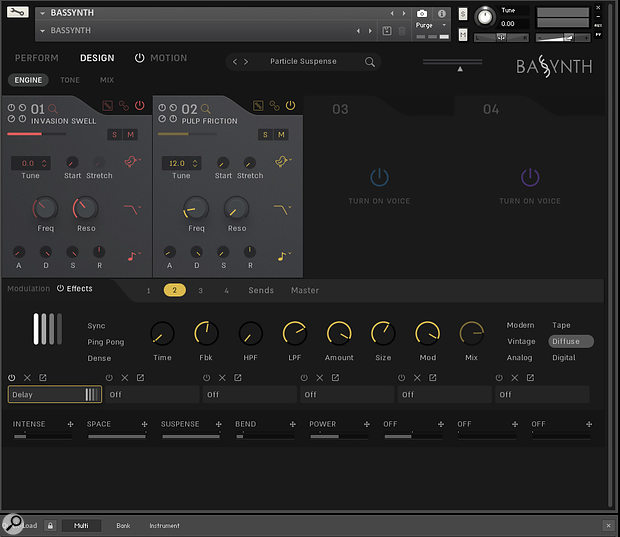Click the lock icon in bottom bar
620x537 pixels.
tap(50, 526)
